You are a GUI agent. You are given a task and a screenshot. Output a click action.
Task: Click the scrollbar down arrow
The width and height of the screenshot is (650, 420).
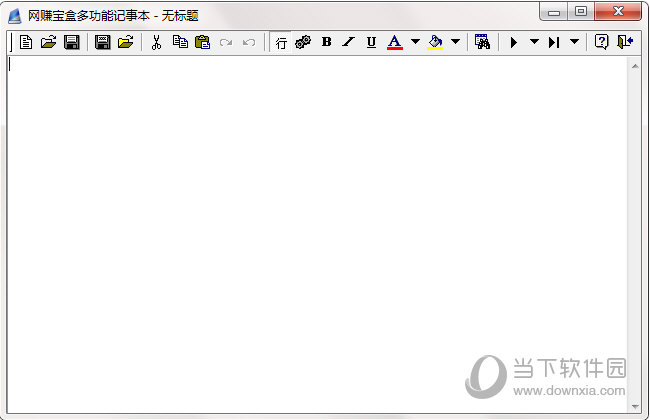(635, 407)
